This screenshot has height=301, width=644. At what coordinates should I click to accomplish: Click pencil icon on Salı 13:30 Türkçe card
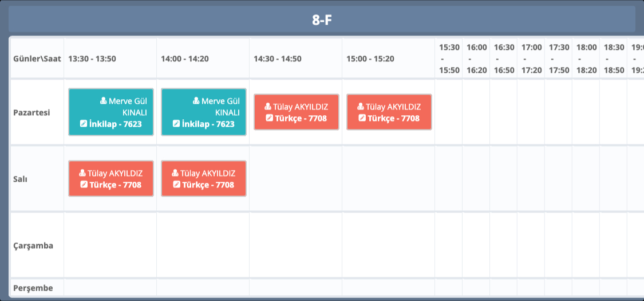click(x=84, y=185)
